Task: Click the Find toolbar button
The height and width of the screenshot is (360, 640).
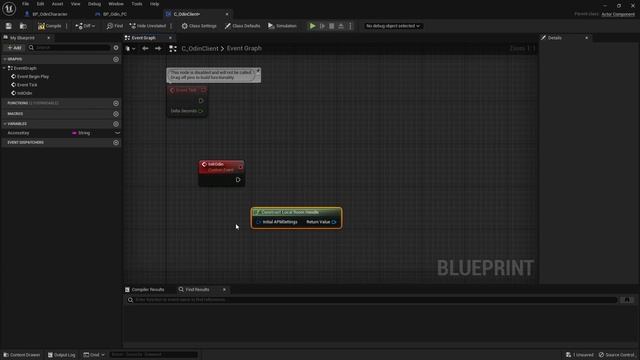Action: [115, 26]
